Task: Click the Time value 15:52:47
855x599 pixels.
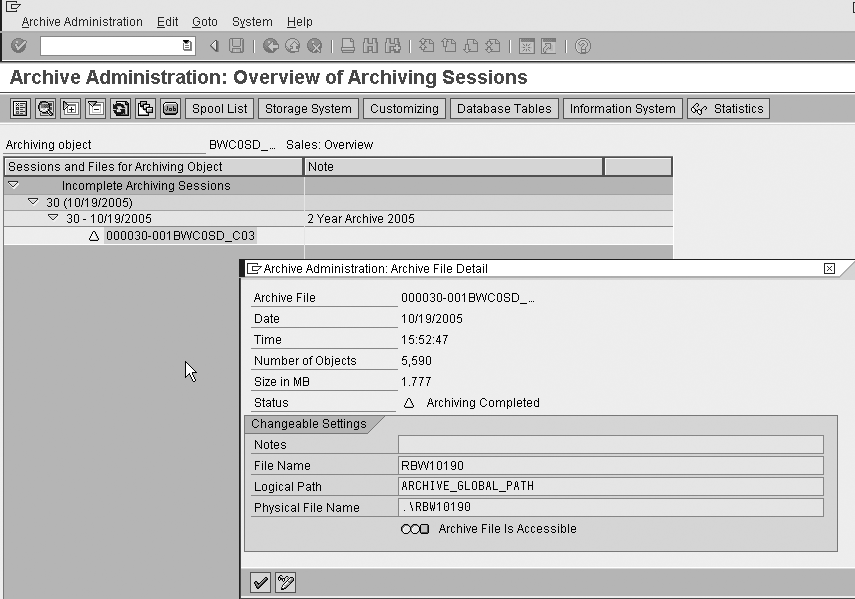Action: [x=425, y=340]
